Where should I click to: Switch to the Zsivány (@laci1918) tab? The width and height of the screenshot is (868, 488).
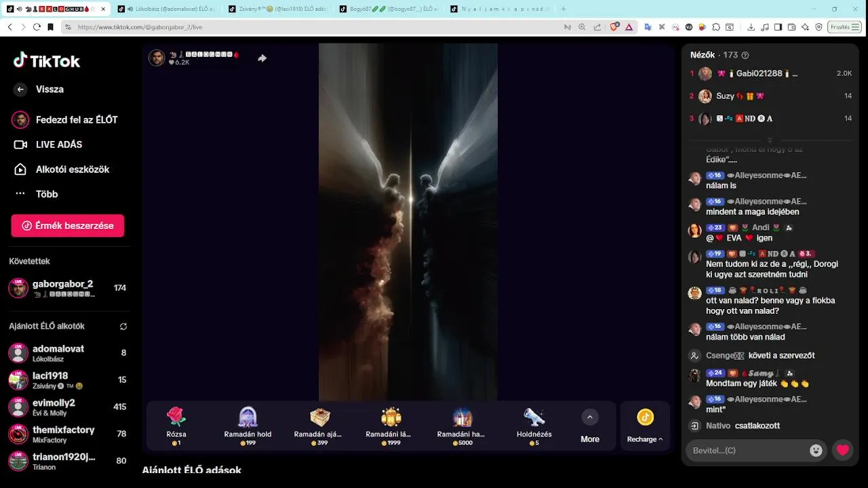coord(277,9)
